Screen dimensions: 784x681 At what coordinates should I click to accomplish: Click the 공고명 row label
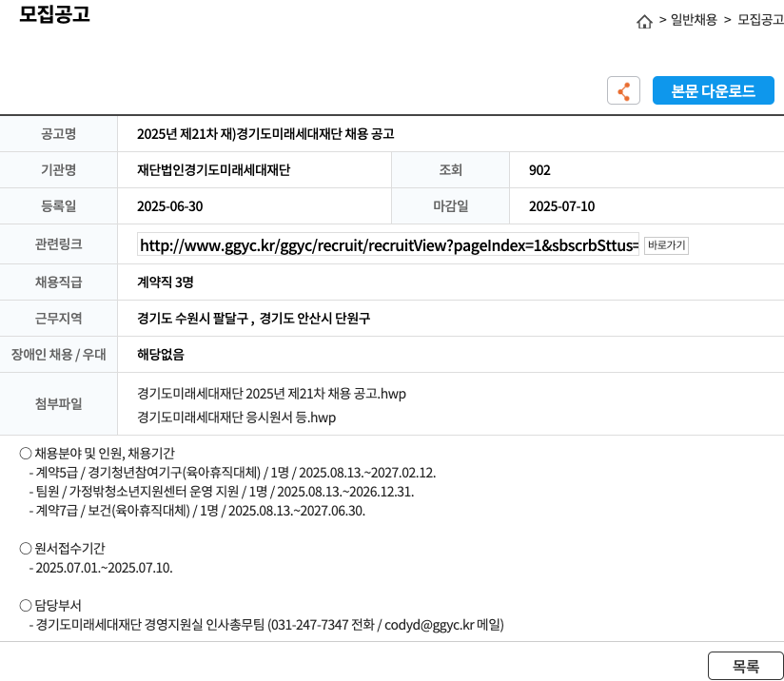58,134
